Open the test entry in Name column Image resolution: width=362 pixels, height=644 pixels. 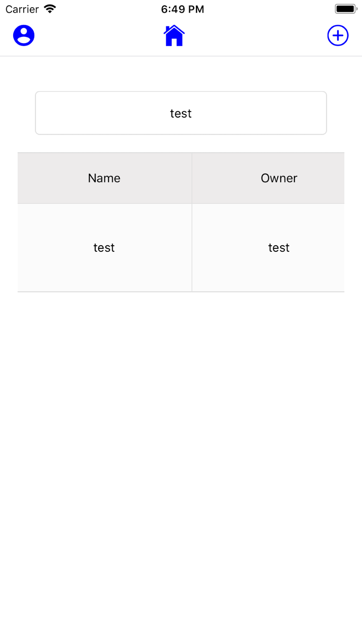[x=105, y=248]
